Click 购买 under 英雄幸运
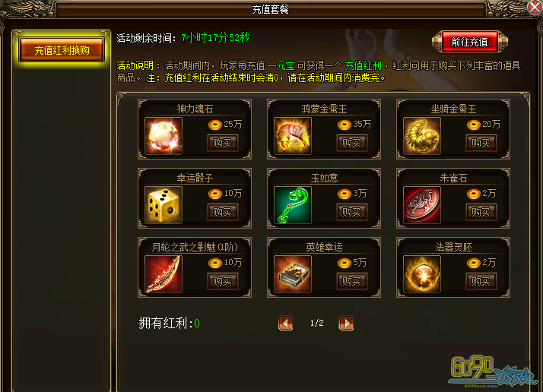Screen dimensions: 543x392 pyautogui.click(x=352, y=281)
